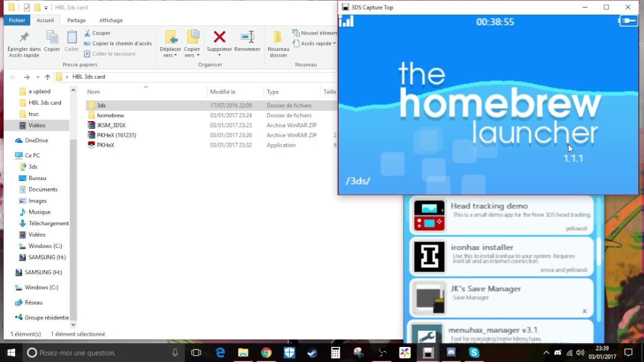Open Steam from taskbar

312,353
